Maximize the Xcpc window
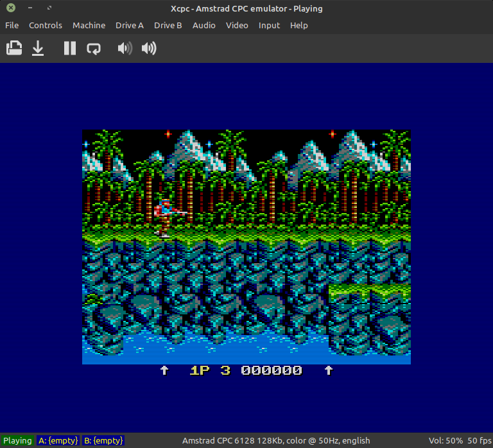The image size is (493, 448). (x=49, y=8)
